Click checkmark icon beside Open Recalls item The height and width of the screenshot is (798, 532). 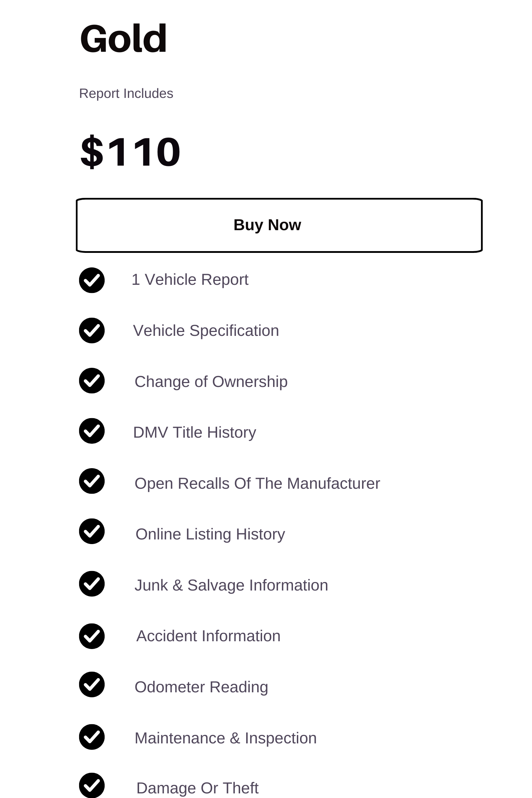coord(92,481)
